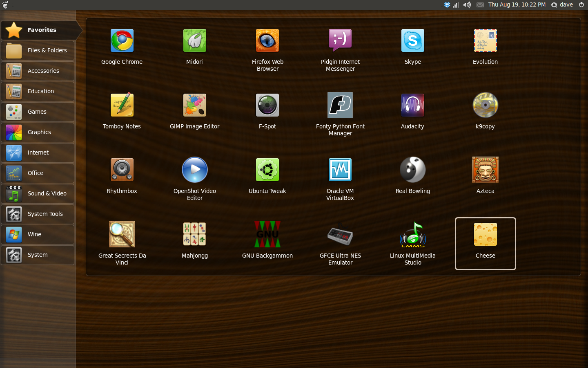
Task: Open Rhythmbox music player
Action: [x=122, y=176]
